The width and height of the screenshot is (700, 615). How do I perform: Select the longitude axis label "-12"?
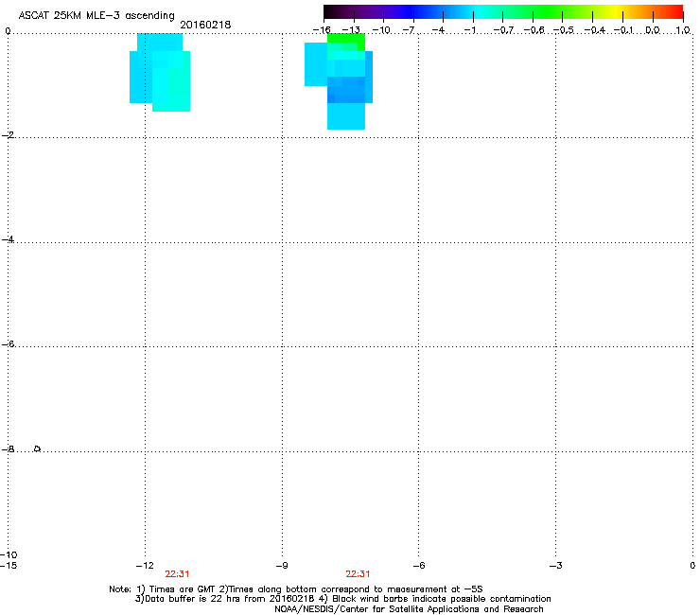tap(145, 566)
